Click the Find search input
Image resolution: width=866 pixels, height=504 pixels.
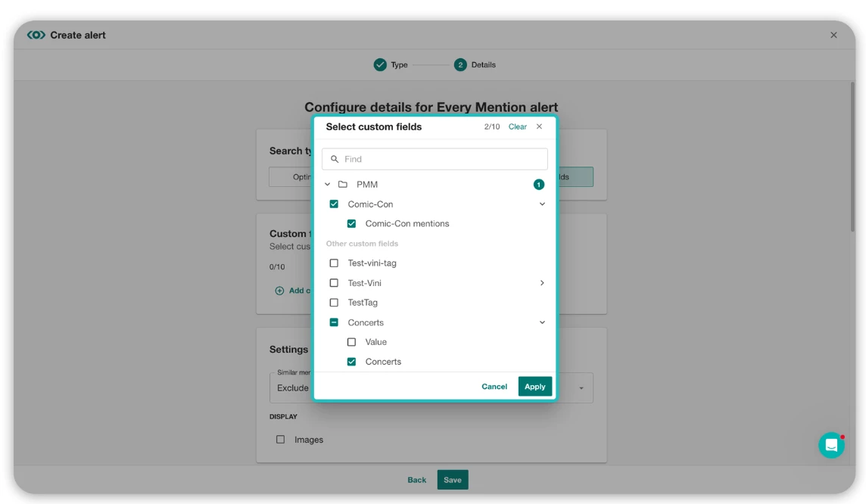[435, 159]
